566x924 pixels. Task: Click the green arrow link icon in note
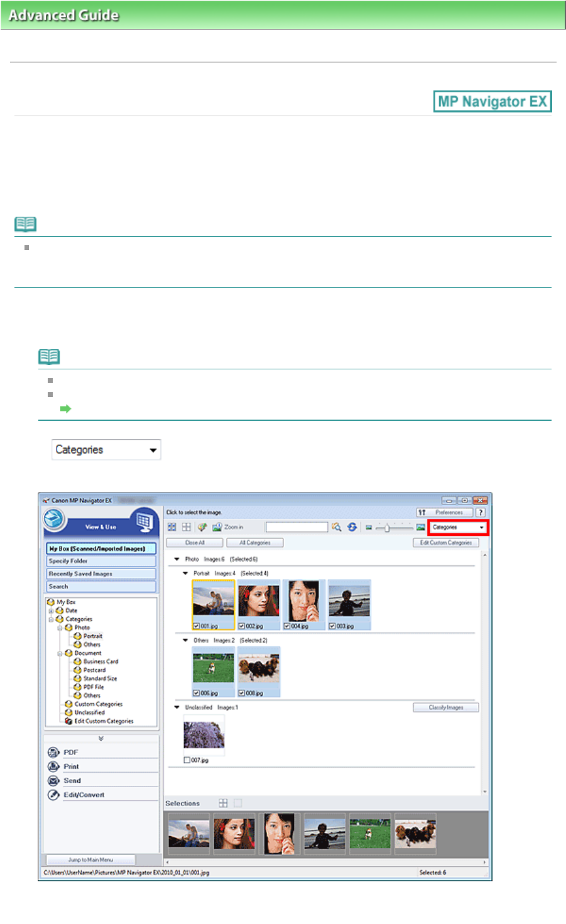click(65, 409)
